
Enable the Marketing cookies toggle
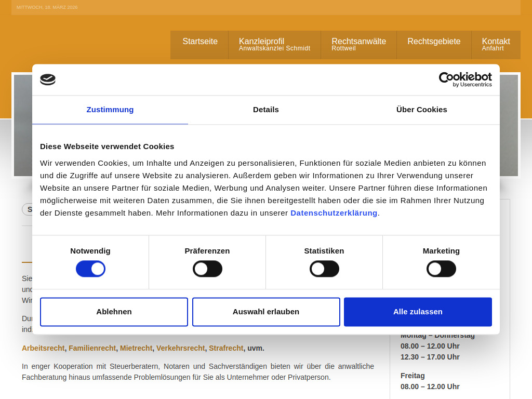coord(441,269)
